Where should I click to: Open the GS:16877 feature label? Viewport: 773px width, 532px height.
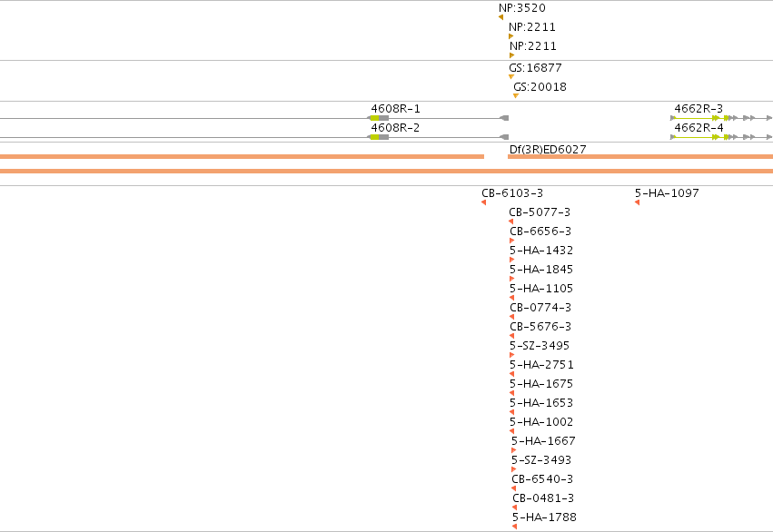535,67
